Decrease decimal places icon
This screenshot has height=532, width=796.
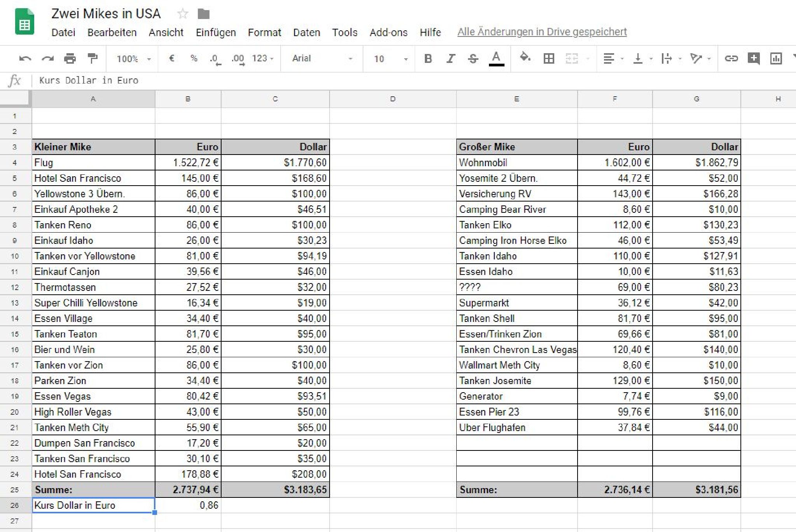215,59
